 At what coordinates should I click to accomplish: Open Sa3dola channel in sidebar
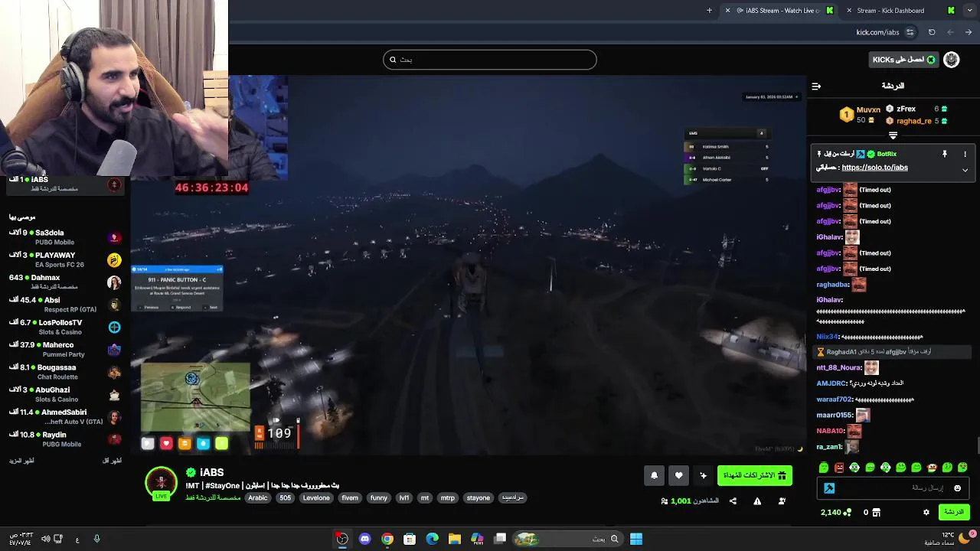65,237
